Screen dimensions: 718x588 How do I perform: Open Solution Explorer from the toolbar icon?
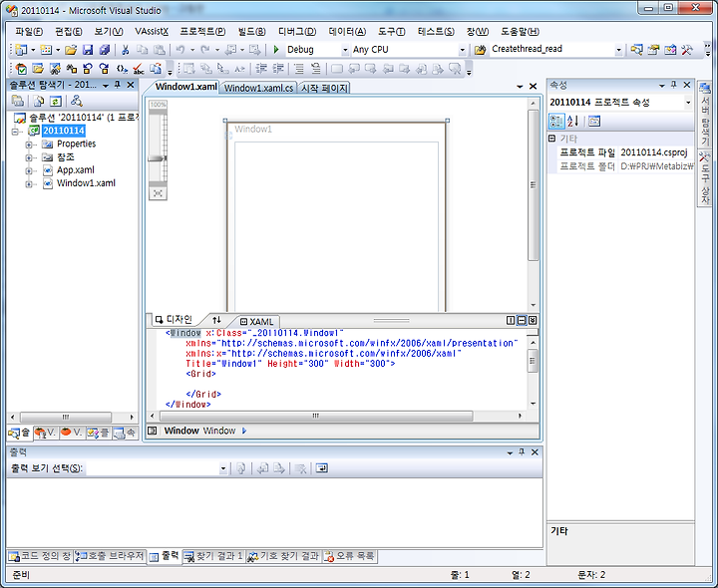click(x=636, y=50)
